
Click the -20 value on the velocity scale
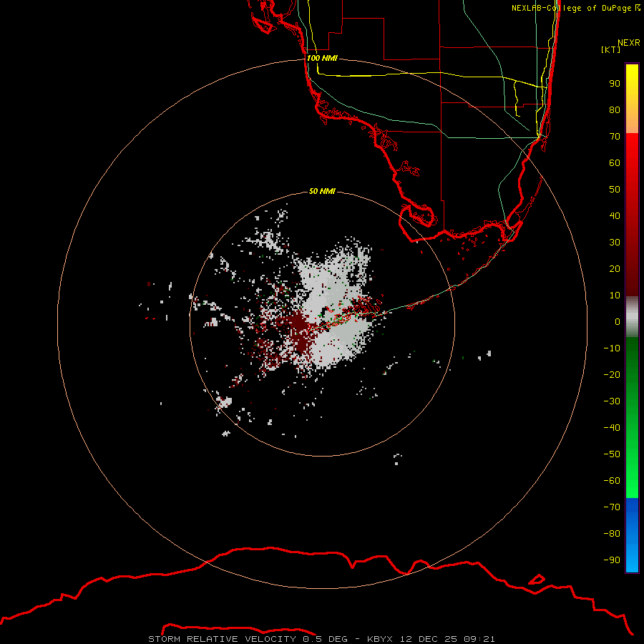tap(612, 374)
